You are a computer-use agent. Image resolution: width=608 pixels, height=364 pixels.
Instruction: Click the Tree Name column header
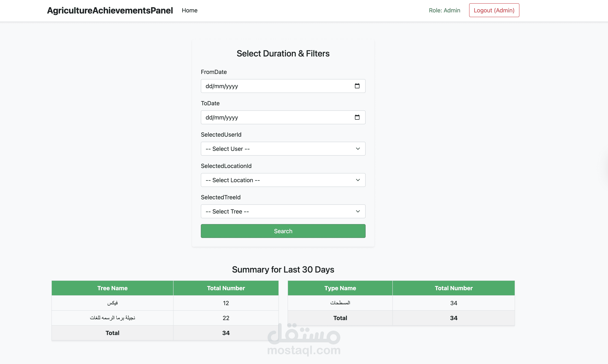click(112, 288)
